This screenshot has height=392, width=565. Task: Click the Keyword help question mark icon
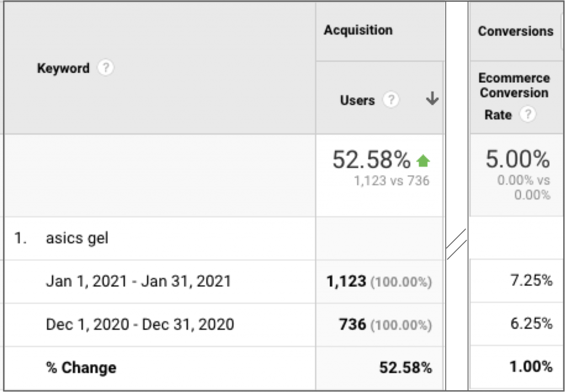(105, 68)
